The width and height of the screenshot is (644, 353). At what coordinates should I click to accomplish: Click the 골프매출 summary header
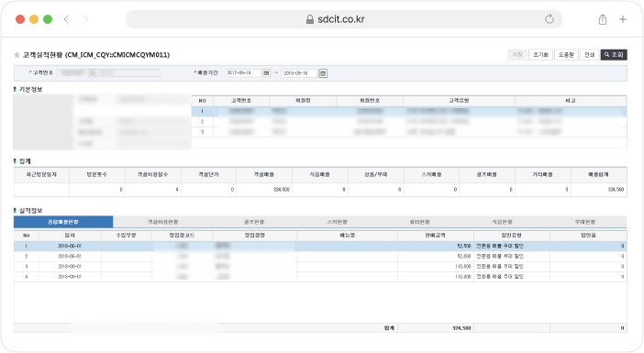(x=487, y=174)
